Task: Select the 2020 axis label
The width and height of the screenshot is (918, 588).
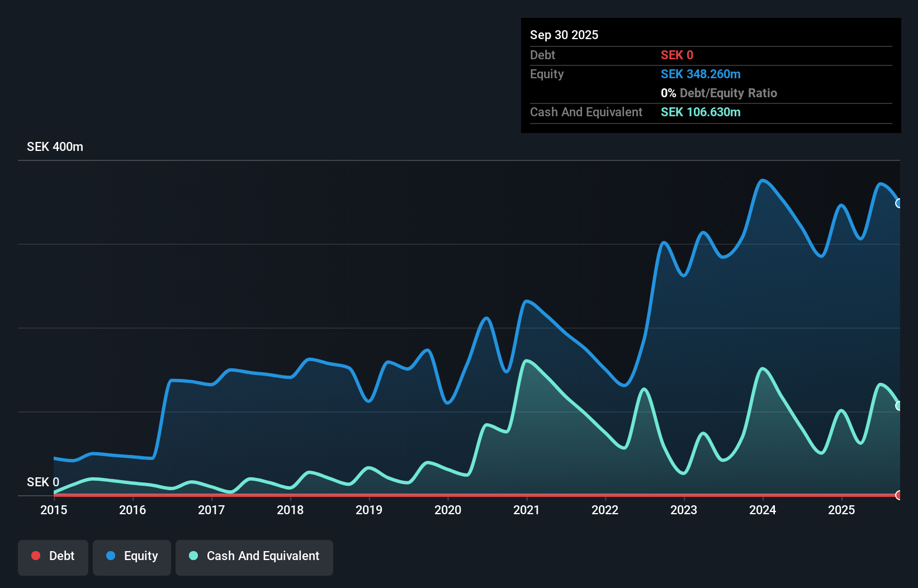Action: coord(448,510)
